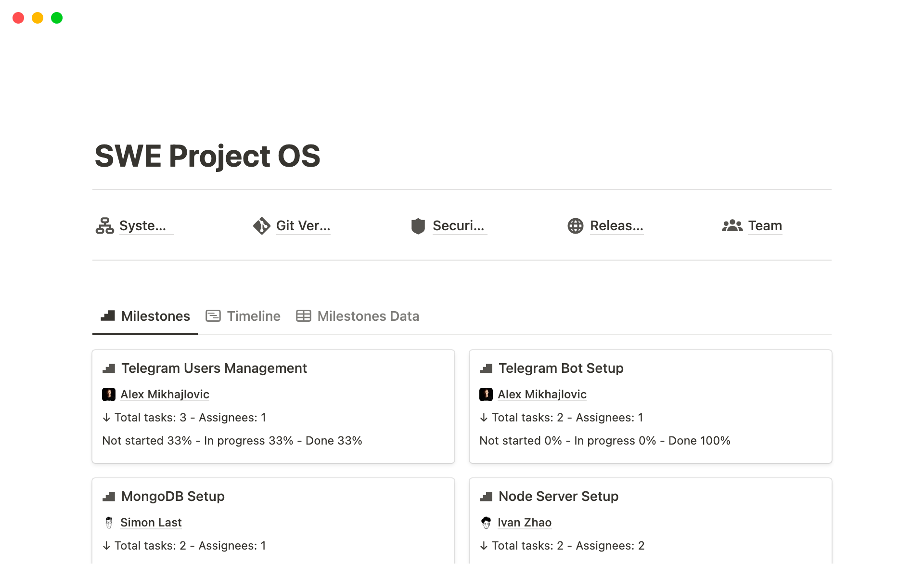Viewport: 924px width, 578px height.
Task: Open the Securi... page link
Action: pyautogui.click(x=458, y=225)
